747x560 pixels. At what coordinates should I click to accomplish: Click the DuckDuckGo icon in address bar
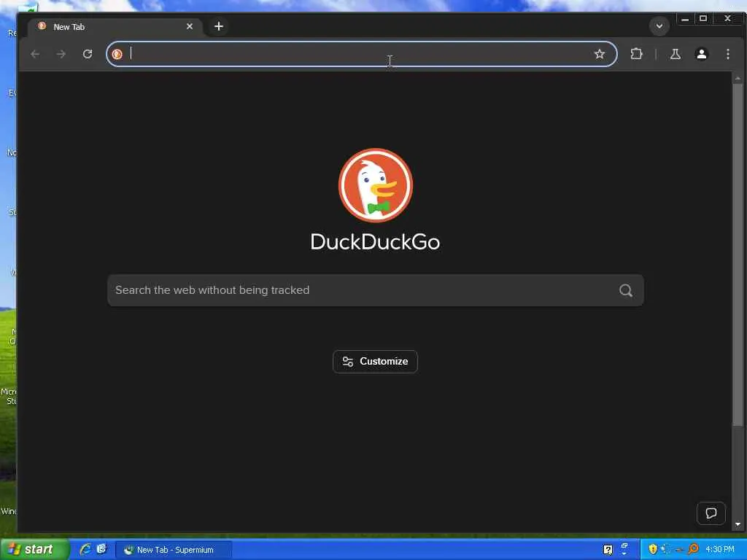(117, 54)
